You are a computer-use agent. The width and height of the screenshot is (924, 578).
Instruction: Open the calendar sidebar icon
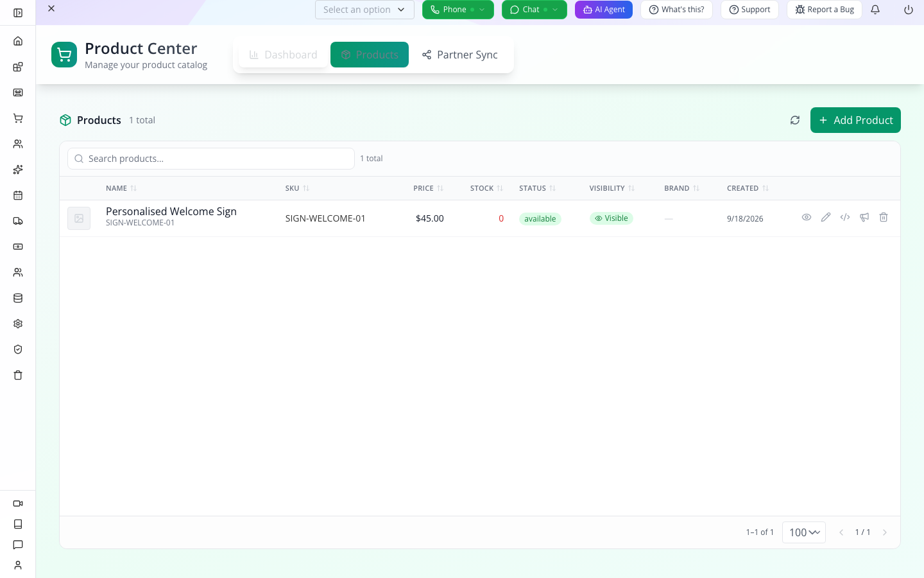pyautogui.click(x=18, y=195)
